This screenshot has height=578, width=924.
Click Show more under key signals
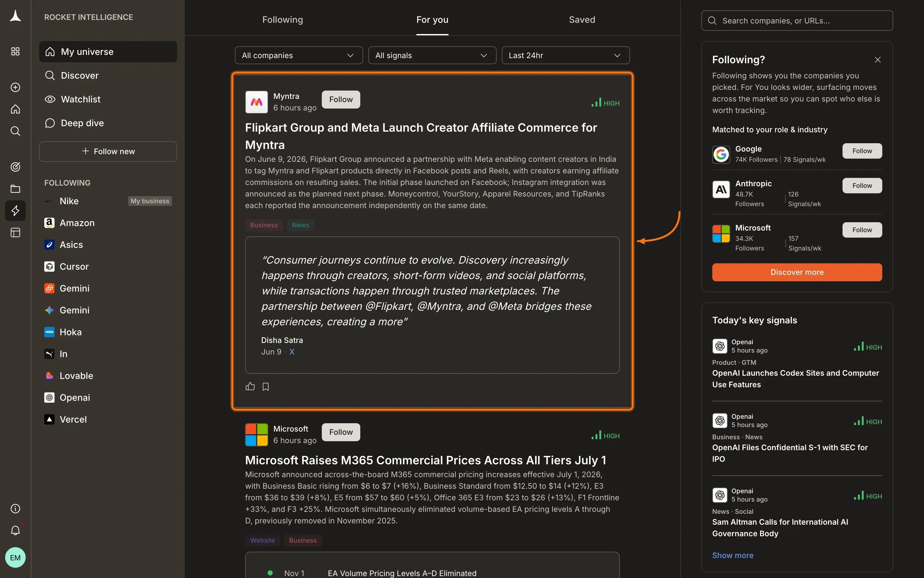tap(733, 555)
